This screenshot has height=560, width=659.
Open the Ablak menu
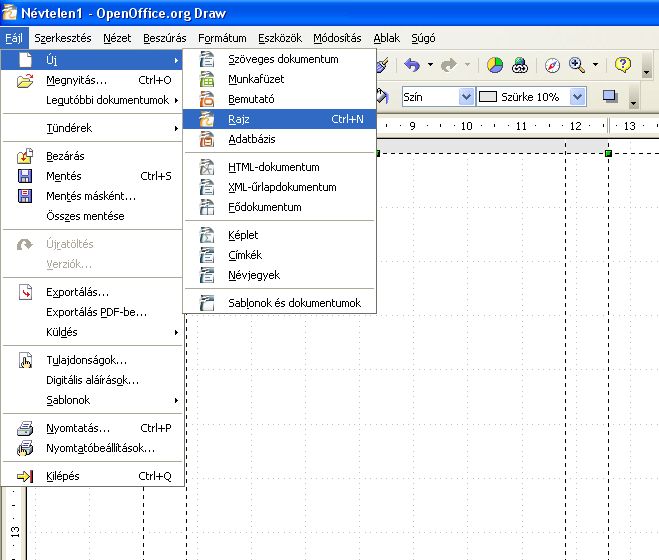tap(386, 38)
